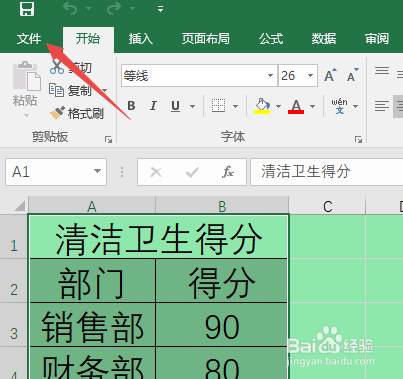Open the 审阅 tab
Viewport: 403px width, 379px height.
tap(377, 39)
